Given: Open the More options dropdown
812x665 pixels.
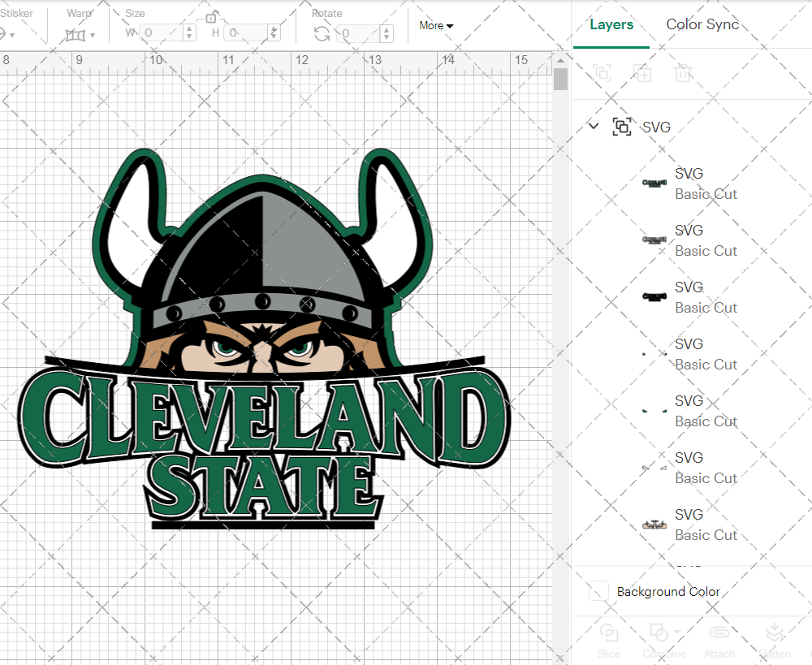Looking at the screenshot, I should [x=436, y=25].
